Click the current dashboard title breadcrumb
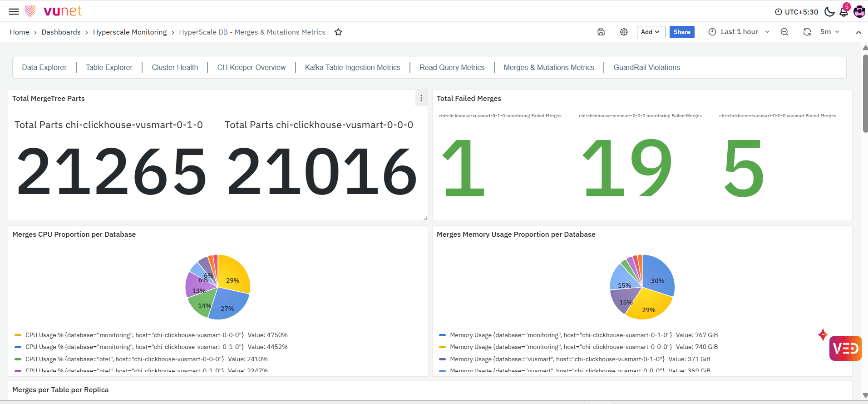868x404 pixels. tap(252, 32)
